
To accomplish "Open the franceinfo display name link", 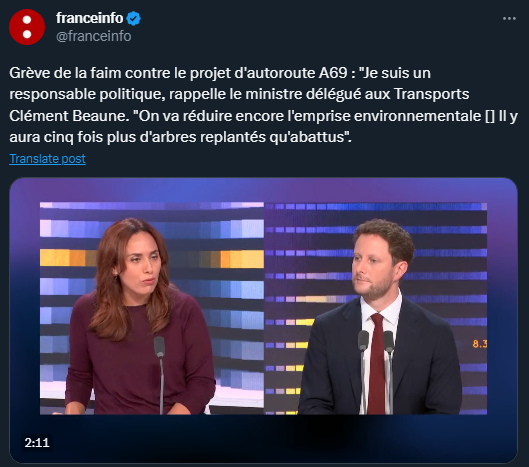I will click(89, 18).
